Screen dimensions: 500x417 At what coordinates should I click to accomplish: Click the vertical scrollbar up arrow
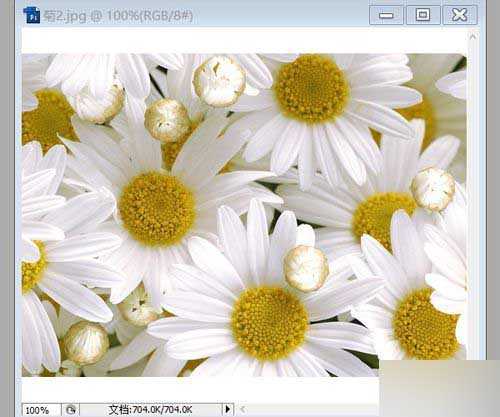coord(473,36)
